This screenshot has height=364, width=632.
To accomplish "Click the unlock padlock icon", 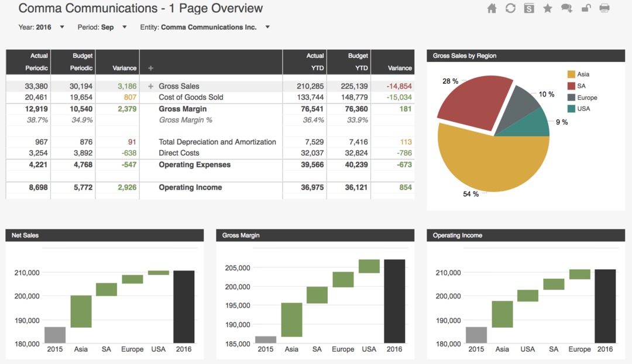I will coord(586,8).
